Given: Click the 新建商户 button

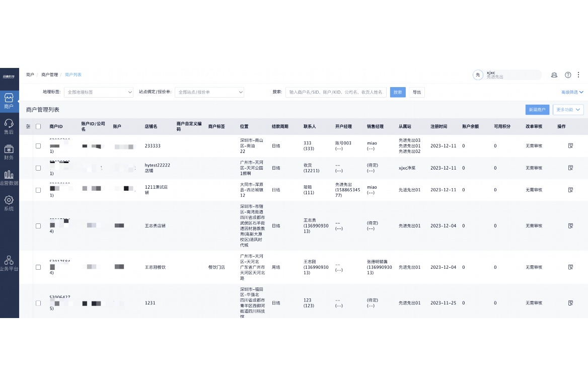Looking at the screenshot, I should click(537, 109).
